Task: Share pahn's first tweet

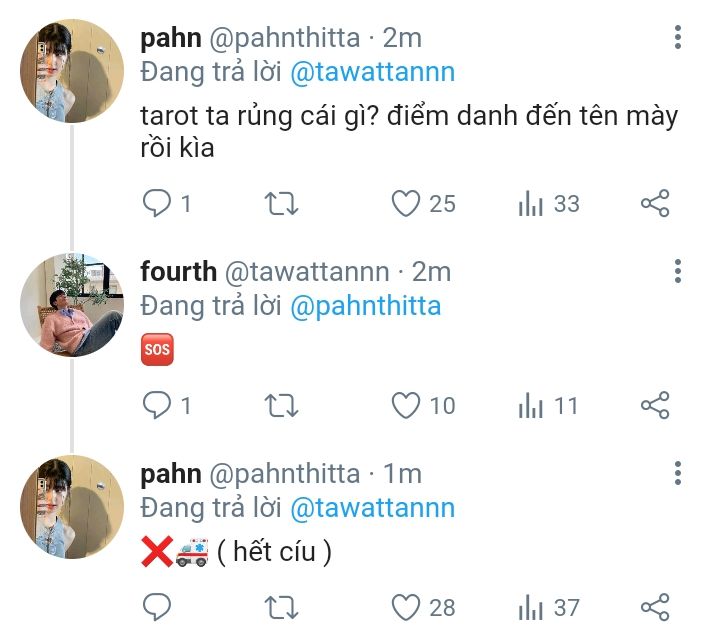Action: (x=654, y=204)
